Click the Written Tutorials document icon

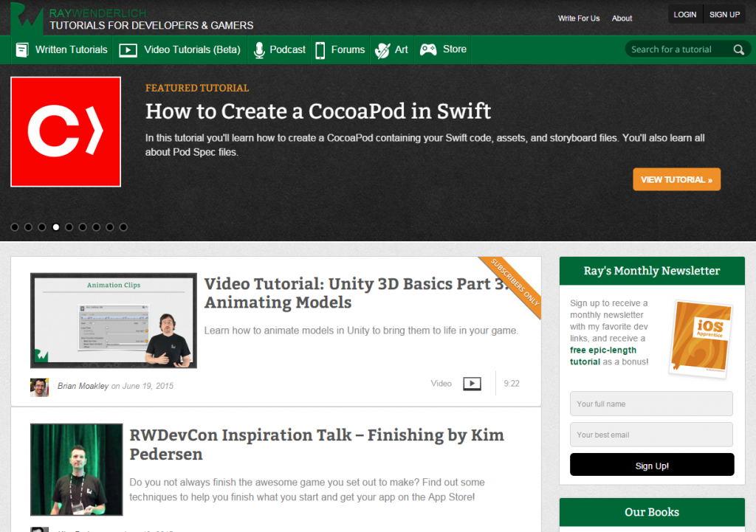[x=22, y=49]
